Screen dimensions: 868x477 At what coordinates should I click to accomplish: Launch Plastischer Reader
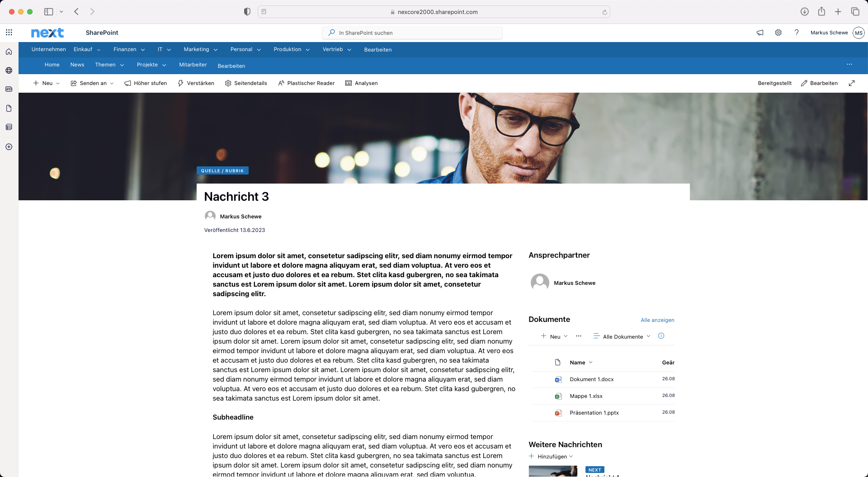[x=306, y=83]
